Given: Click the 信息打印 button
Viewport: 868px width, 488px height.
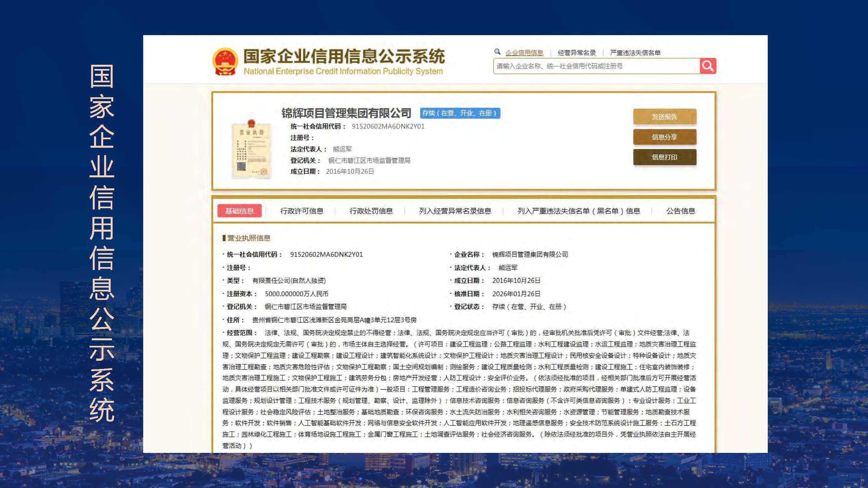Looking at the screenshot, I should point(665,157).
